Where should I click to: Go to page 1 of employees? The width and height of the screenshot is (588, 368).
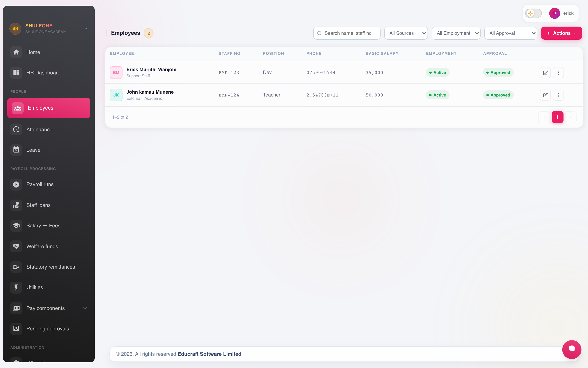click(x=557, y=117)
